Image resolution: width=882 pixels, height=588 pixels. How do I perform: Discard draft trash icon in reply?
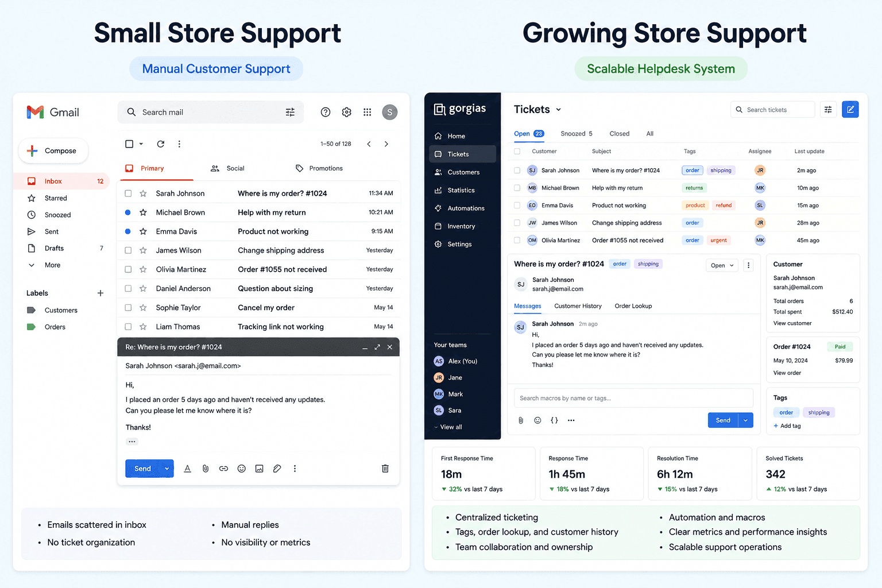(385, 469)
